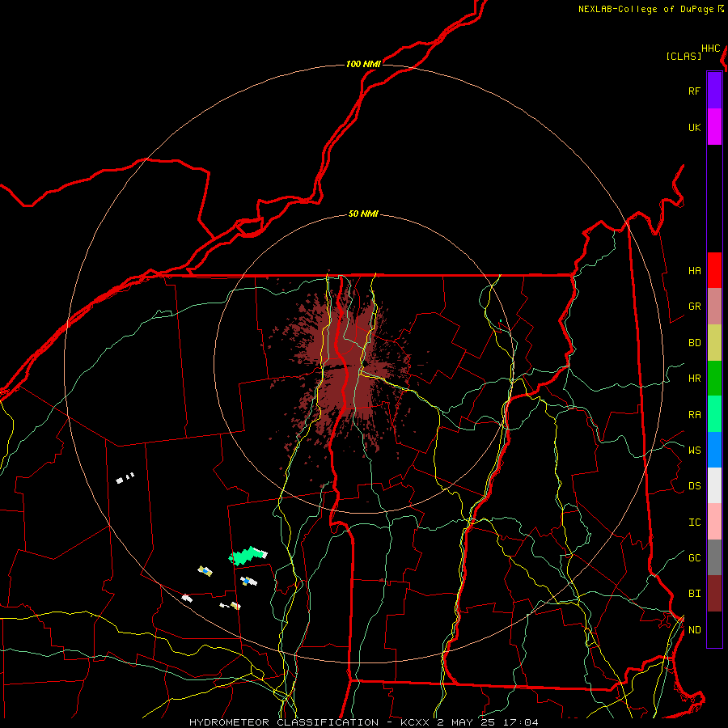Click the 'ND' legend label

694,630
